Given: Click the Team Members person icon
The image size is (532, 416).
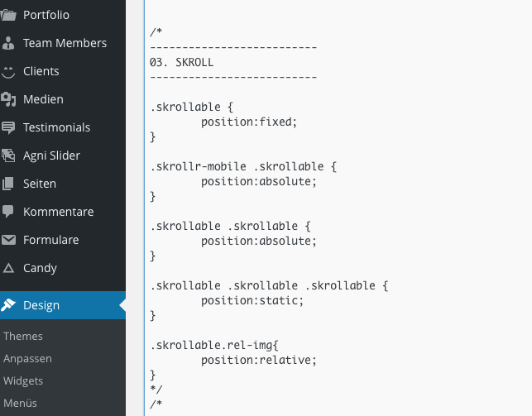Looking at the screenshot, I should (x=8, y=43).
